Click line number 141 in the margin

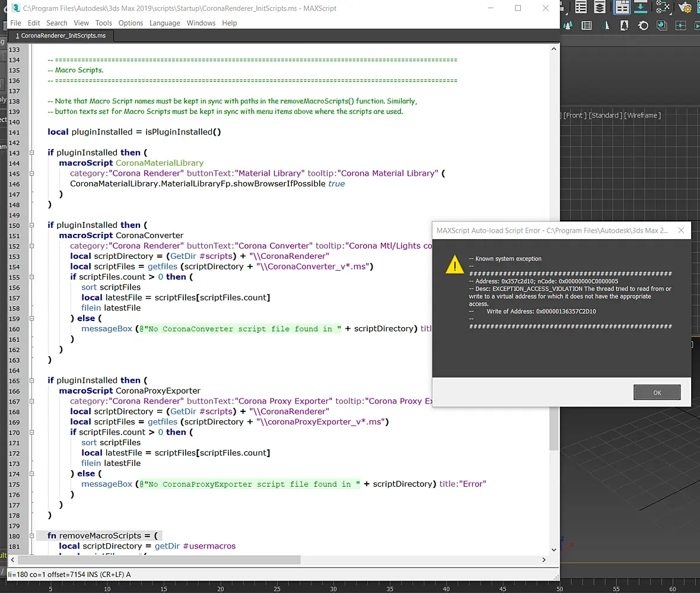point(14,132)
